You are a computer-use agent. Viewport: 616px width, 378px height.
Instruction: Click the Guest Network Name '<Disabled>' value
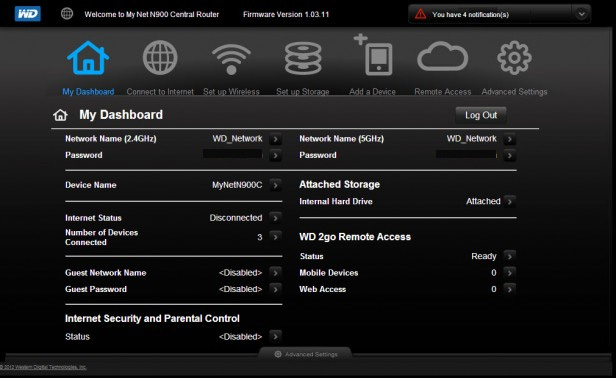(240, 273)
